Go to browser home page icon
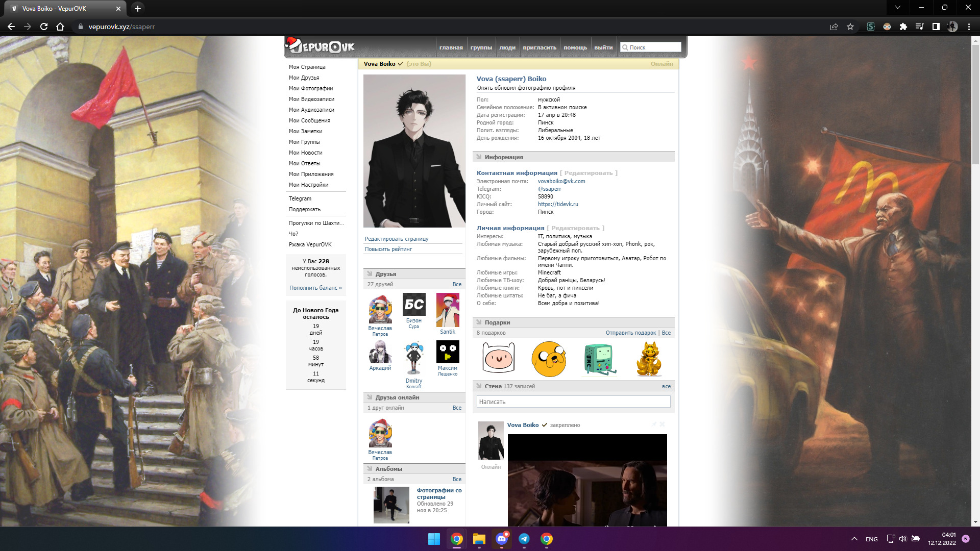The height and width of the screenshot is (551, 980). click(x=60, y=27)
